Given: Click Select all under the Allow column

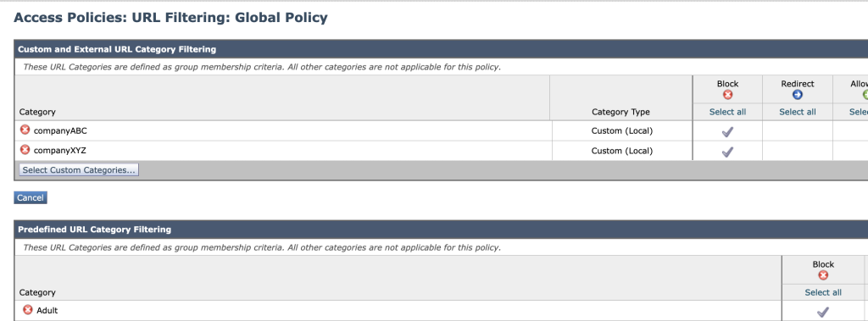Looking at the screenshot, I should coord(859,112).
